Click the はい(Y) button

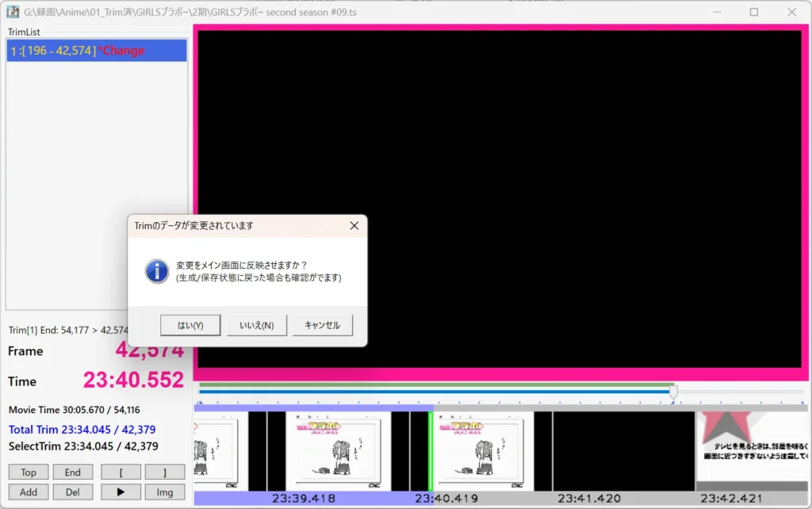pos(190,325)
